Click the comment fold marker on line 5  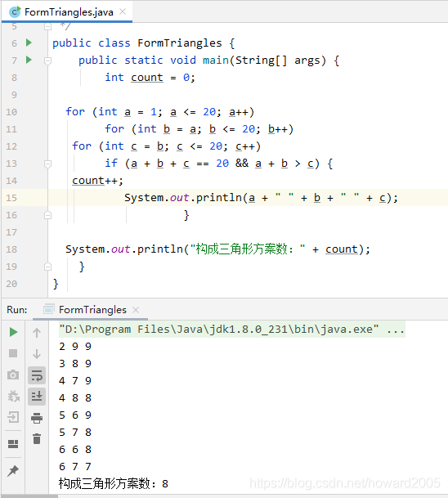tap(47, 26)
